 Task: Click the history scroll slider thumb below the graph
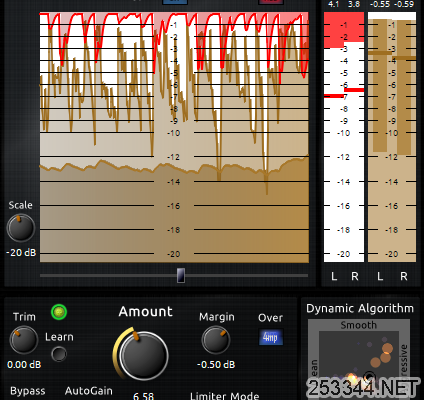[x=181, y=275]
